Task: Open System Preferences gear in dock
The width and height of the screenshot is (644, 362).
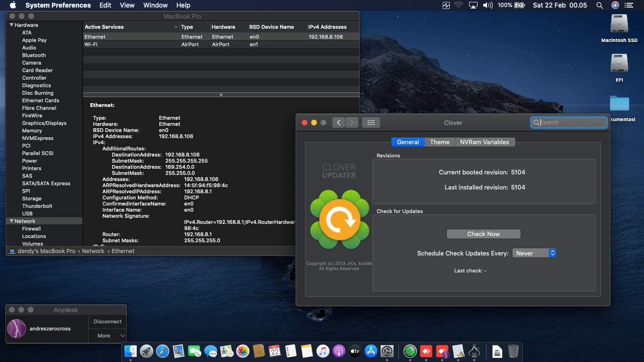Action: pos(387,351)
